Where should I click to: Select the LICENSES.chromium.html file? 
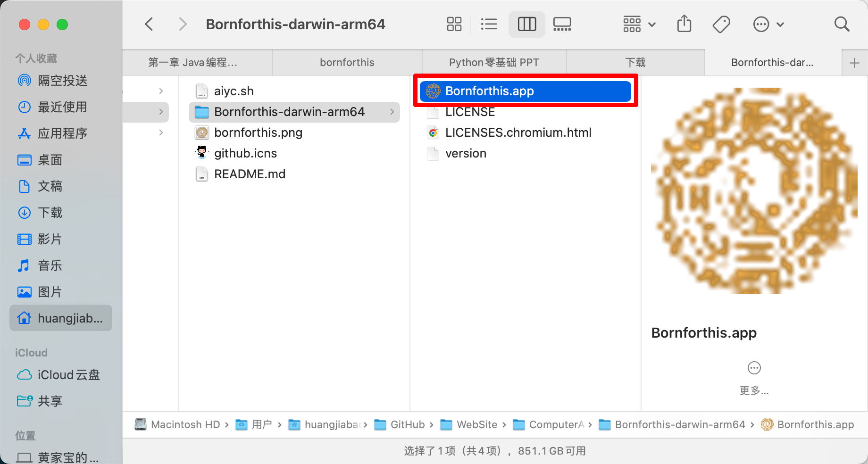[526, 133]
